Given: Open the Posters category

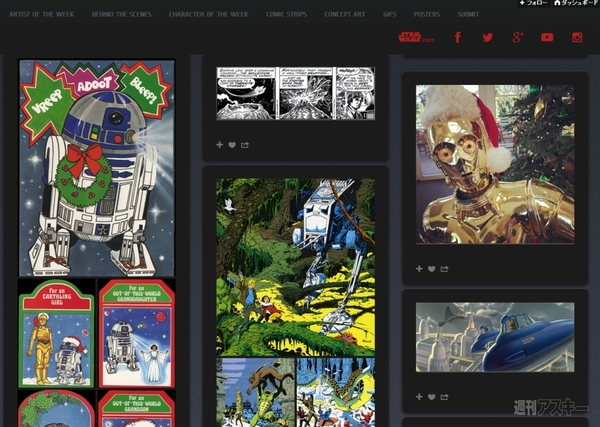Looking at the screenshot, I should [427, 15].
